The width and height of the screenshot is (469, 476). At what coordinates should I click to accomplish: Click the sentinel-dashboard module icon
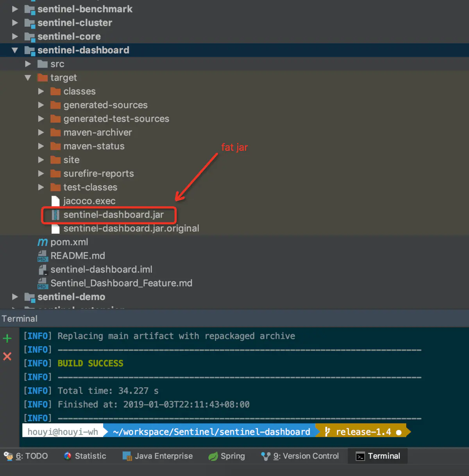click(30, 50)
